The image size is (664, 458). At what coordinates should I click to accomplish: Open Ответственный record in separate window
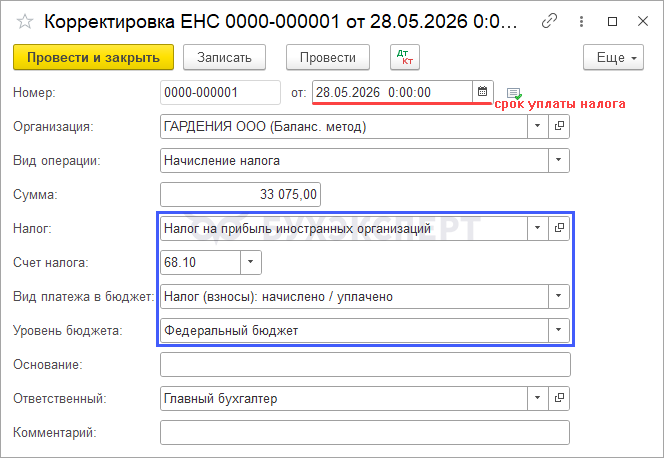(559, 398)
